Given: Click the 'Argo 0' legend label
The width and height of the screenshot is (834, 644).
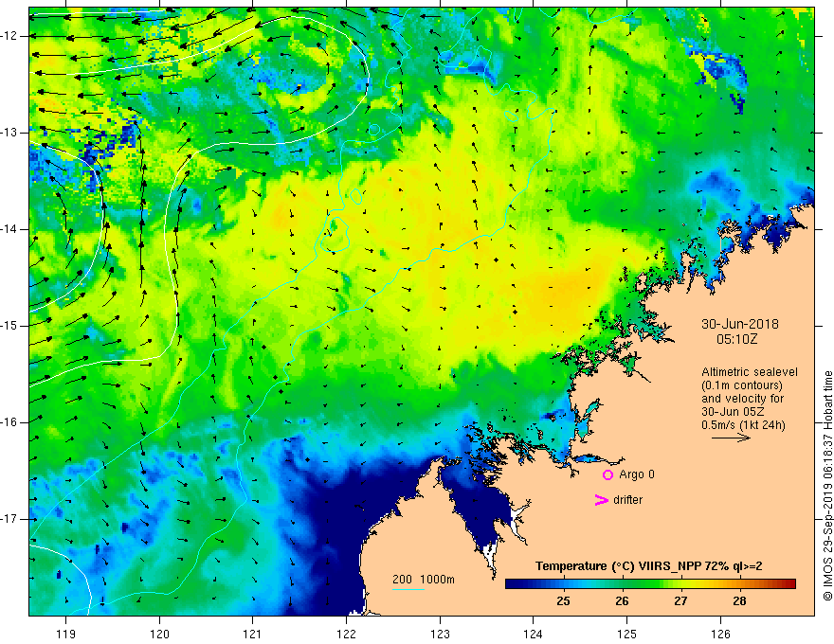Looking at the screenshot, I should tap(637, 474).
